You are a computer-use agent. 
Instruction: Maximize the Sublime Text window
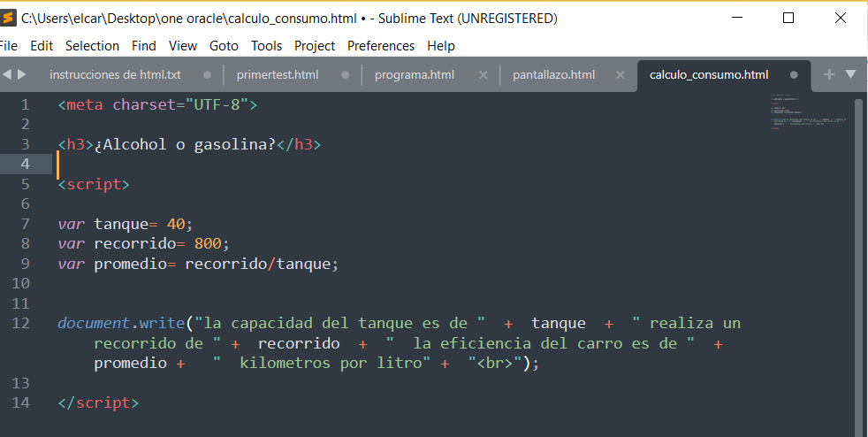point(788,19)
